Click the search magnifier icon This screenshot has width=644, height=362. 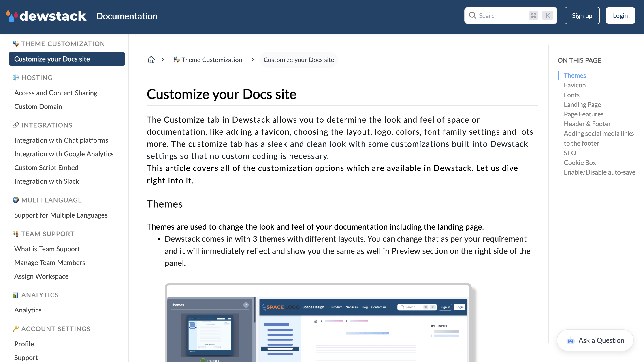click(473, 15)
